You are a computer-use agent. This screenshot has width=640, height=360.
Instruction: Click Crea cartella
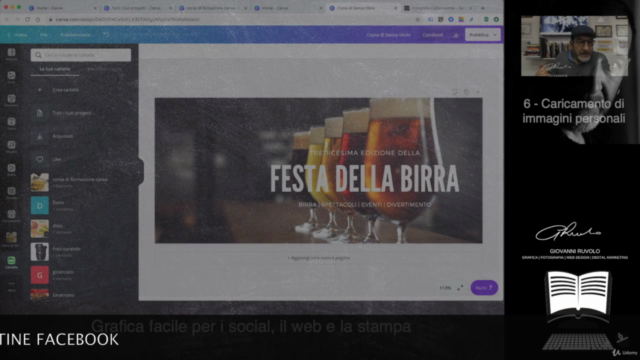click(x=65, y=90)
